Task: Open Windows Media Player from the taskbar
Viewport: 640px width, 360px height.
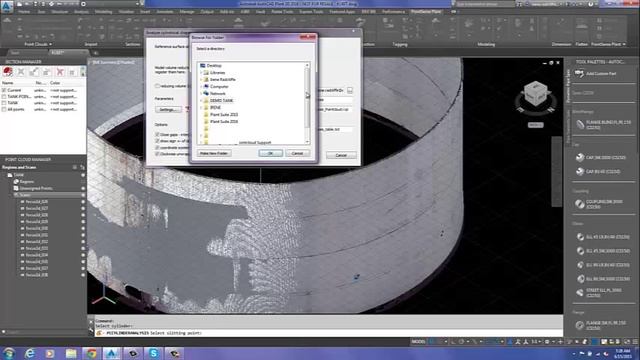Action: (x=50, y=353)
